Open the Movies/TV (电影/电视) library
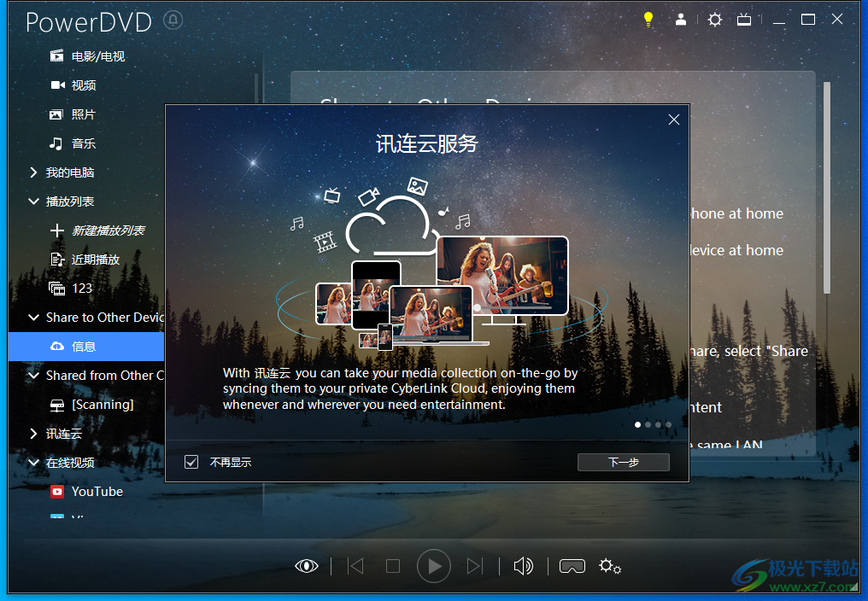868x601 pixels. 87,55
